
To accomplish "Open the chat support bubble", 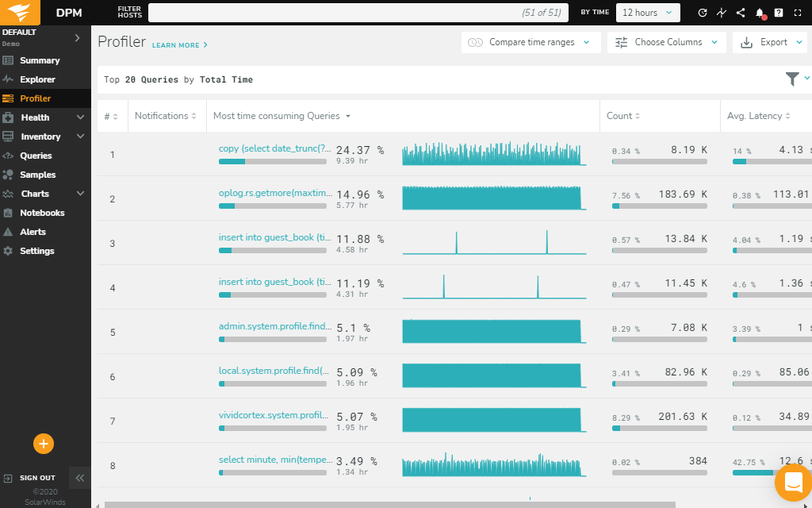I will pos(792,482).
